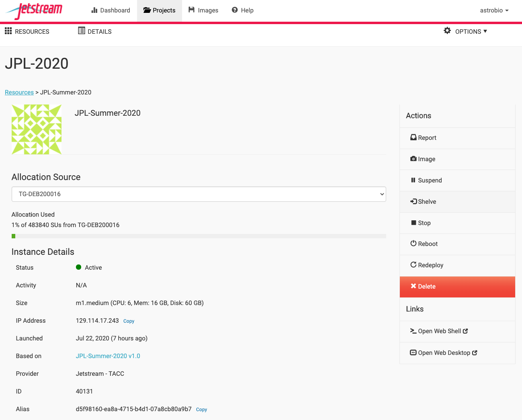Viewport: 522px width, 420px height.
Task: Select the DETAILS sub-tab
Action: (x=95, y=31)
